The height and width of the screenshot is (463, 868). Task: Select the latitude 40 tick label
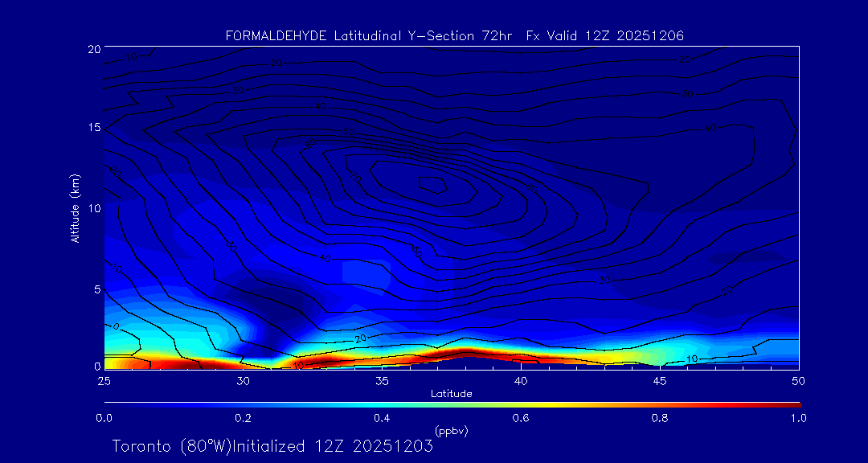click(x=521, y=380)
